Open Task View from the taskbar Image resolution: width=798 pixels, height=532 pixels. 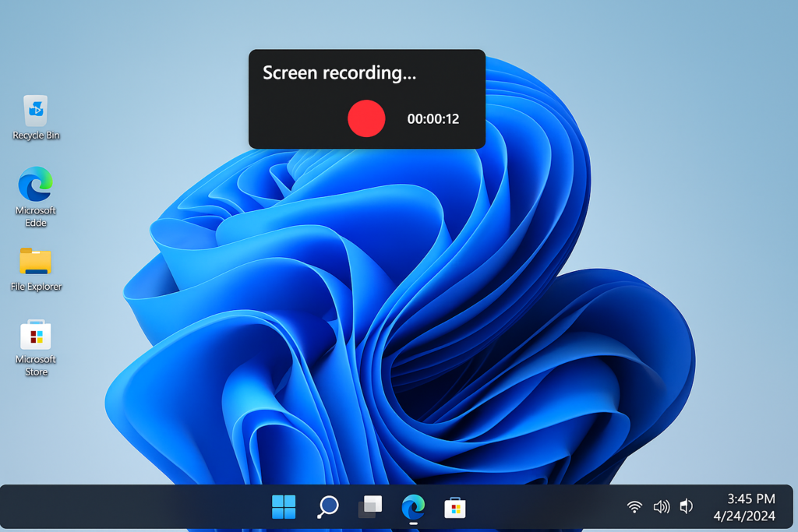(370, 507)
